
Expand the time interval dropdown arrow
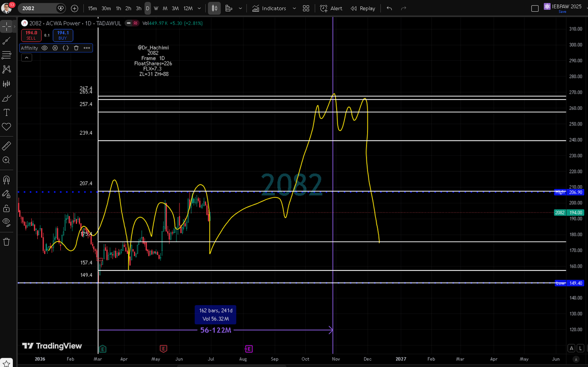(x=200, y=8)
